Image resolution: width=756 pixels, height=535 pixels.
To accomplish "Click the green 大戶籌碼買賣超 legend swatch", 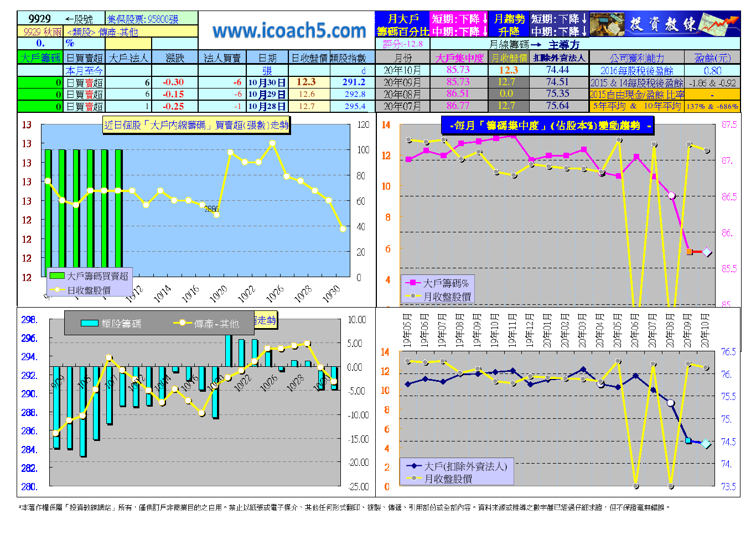I will click(57, 276).
